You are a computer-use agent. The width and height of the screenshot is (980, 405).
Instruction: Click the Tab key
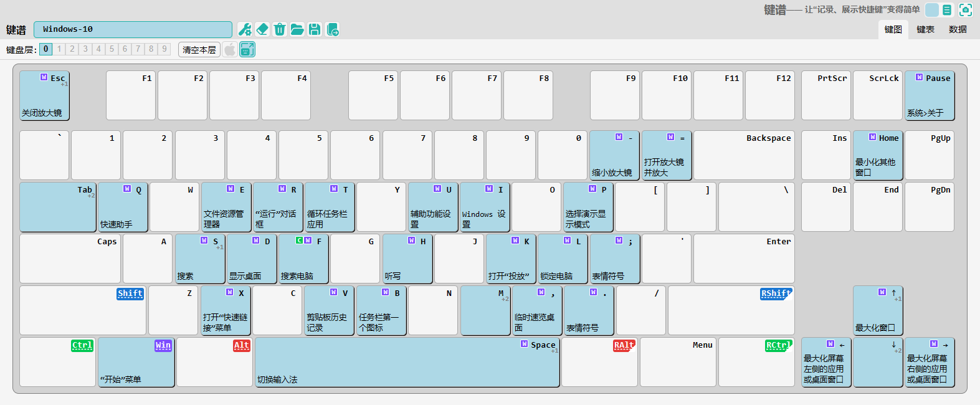(x=58, y=207)
